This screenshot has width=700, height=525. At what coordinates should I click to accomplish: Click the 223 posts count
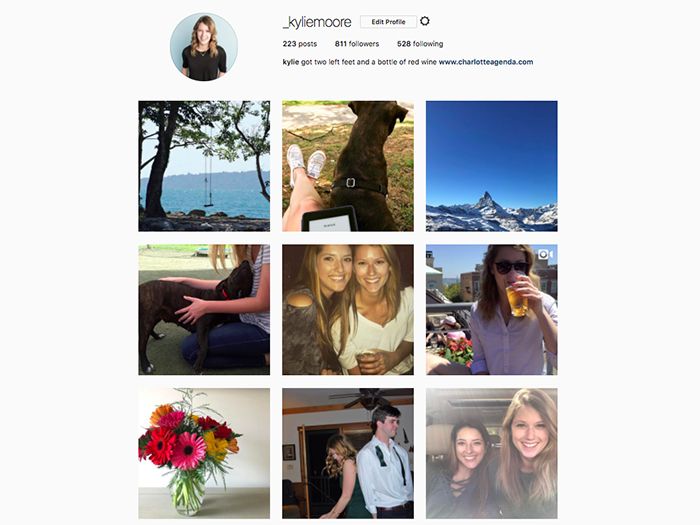300,44
